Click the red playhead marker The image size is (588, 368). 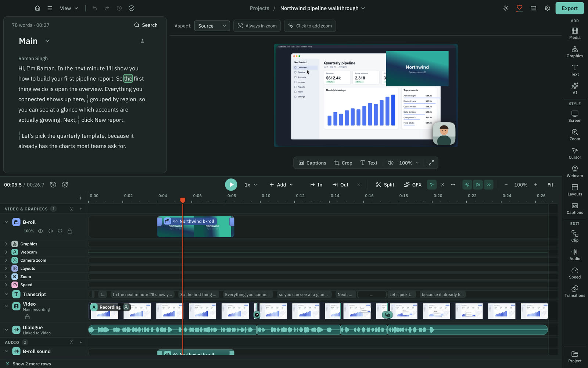(183, 200)
